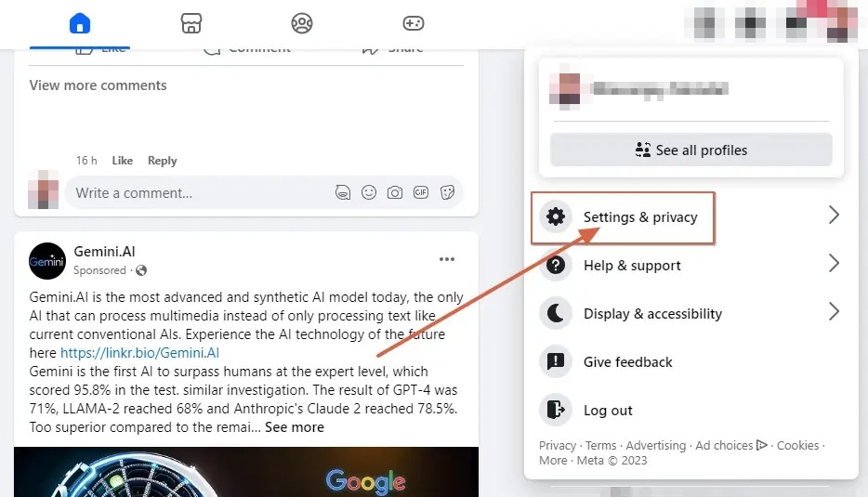Expand Display & accessibility options arrow
Image resolution: width=868 pixels, height=497 pixels.
[835, 311]
